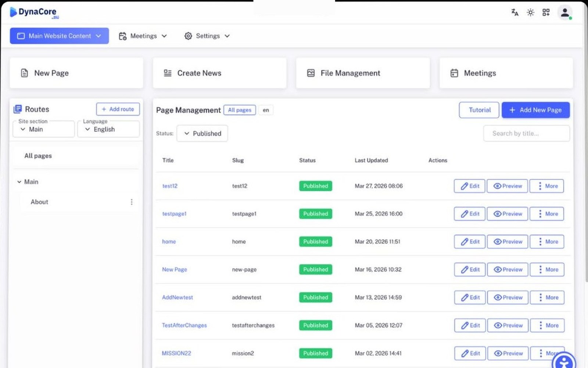Screen dimensions: 588x368
Task: Open the user profile avatar
Action: [x=565, y=13]
